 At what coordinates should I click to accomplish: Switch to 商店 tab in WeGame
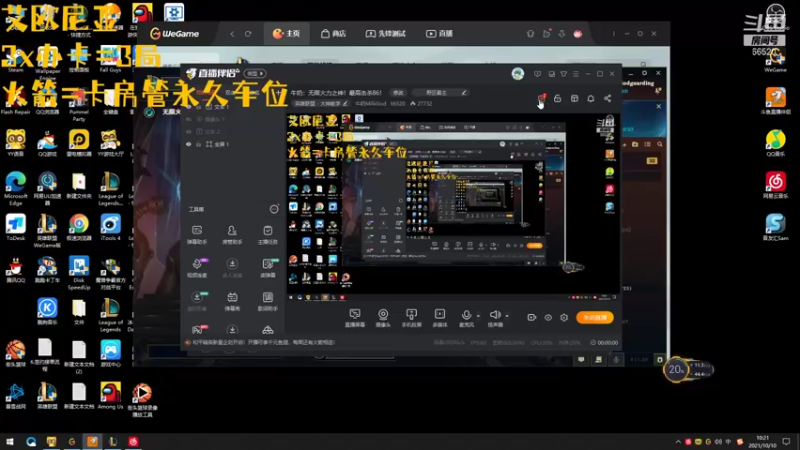pos(333,34)
